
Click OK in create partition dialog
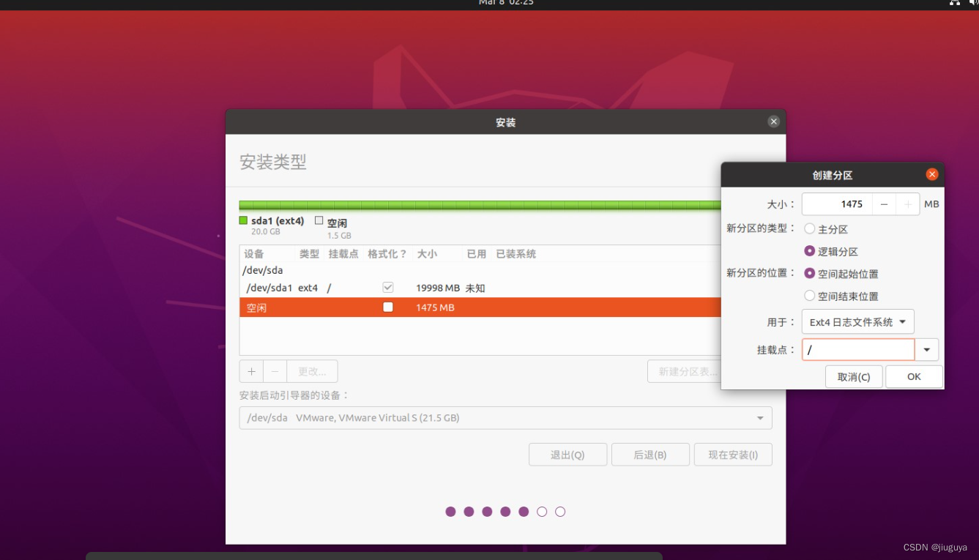(914, 377)
